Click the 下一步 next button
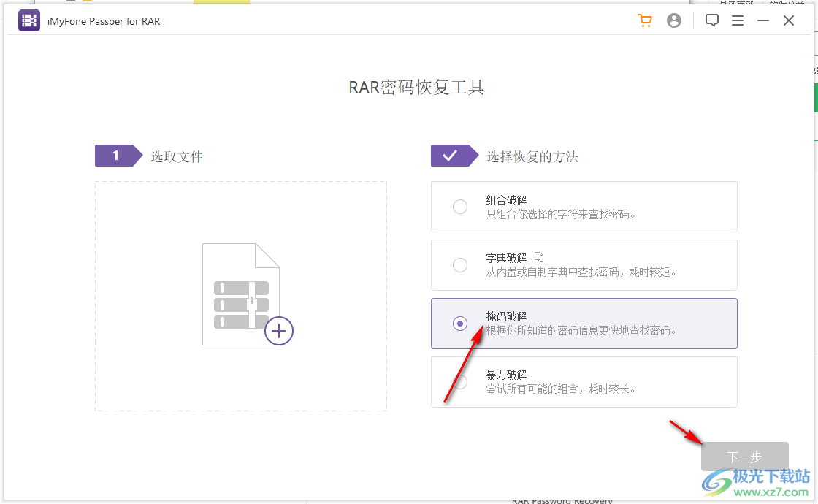This screenshot has width=818, height=504. point(744,457)
